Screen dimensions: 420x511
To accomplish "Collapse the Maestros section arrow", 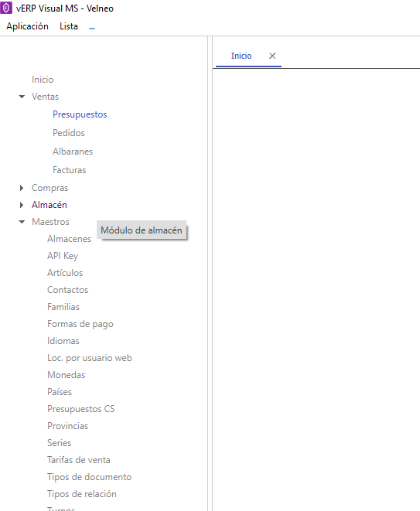I will point(22,222).
